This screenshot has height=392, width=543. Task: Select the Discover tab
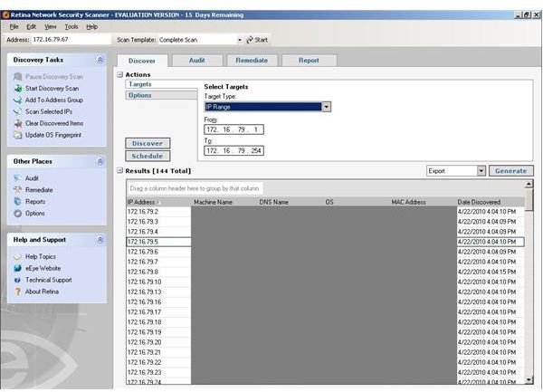coord(142,61)
